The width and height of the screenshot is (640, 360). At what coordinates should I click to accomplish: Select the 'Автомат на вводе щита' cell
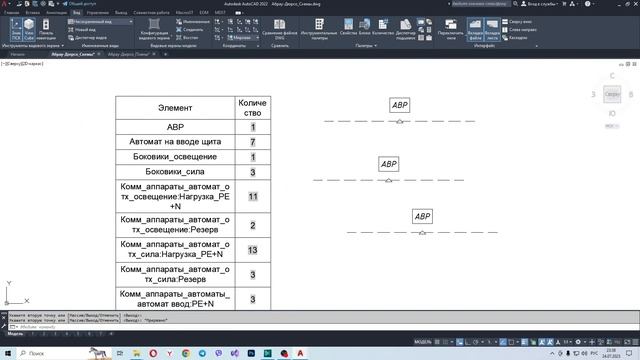click(175, 142)
